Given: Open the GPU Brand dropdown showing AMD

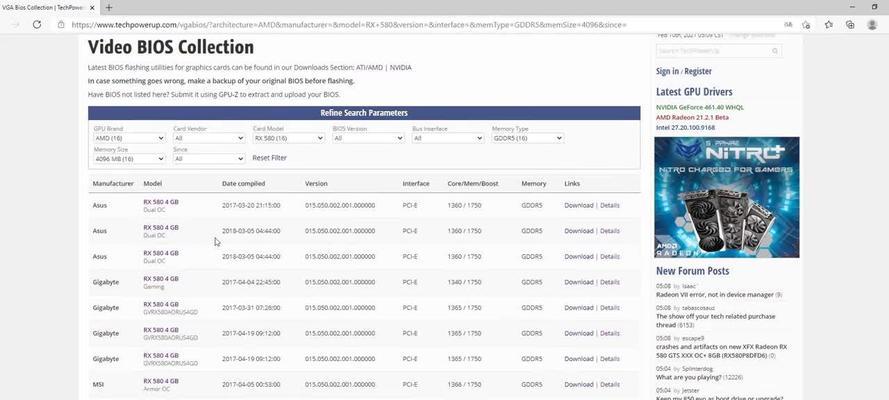Looking at the screenshot, I should coord(129,138).
